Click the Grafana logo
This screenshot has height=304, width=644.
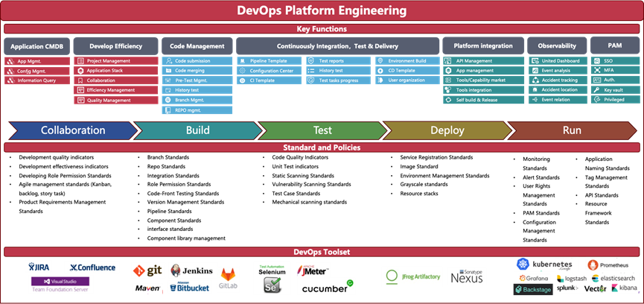533,278
